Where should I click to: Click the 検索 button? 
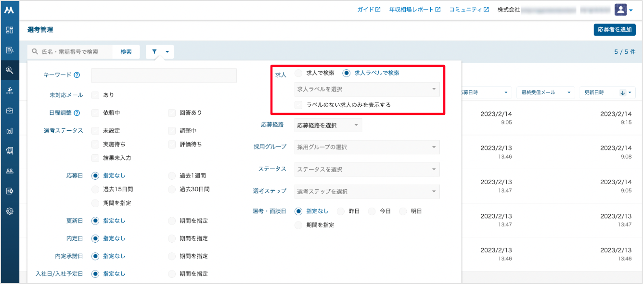click(x=126, y=52)
